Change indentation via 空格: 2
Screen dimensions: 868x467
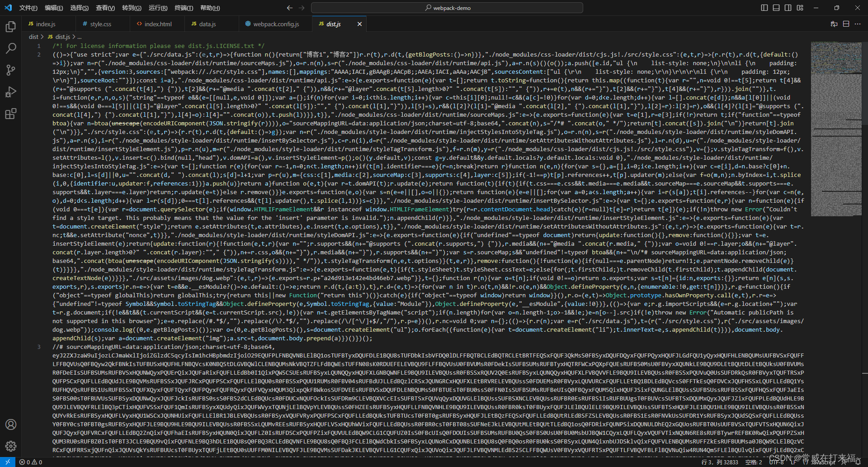click(754, 462)
